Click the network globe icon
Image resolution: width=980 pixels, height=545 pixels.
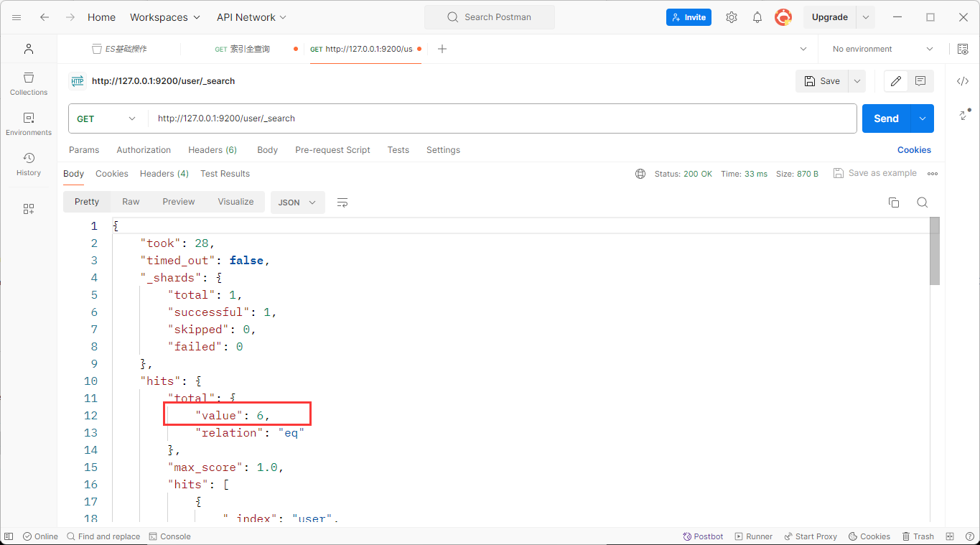point(640,174)
